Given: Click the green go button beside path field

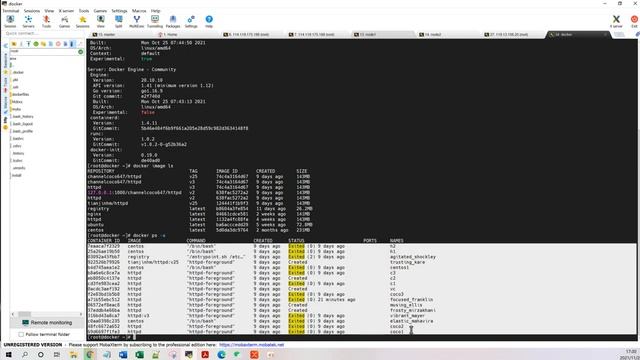Looking at the screenshot, I should point(80,51).
